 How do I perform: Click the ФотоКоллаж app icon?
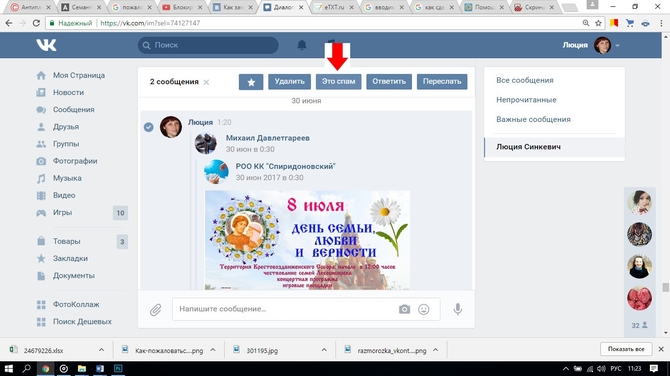point(41,304)
